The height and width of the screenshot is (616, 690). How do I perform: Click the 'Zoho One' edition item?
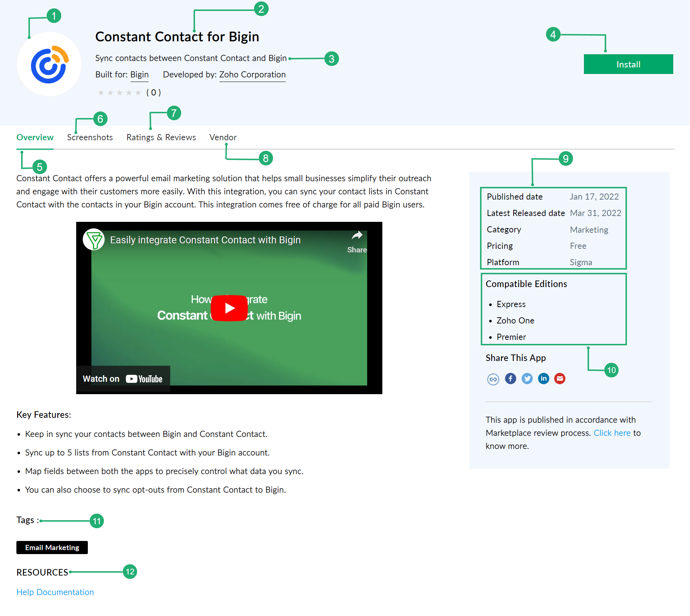point(515,321)
